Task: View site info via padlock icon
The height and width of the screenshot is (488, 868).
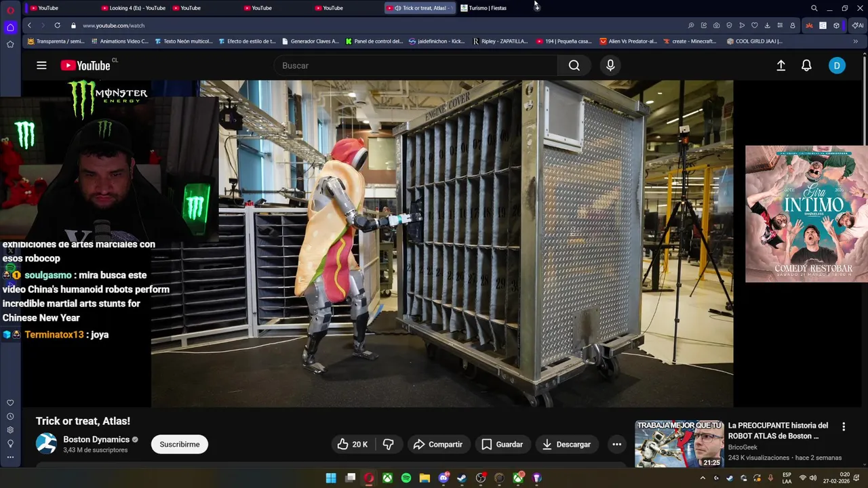Action: (73, 26)
